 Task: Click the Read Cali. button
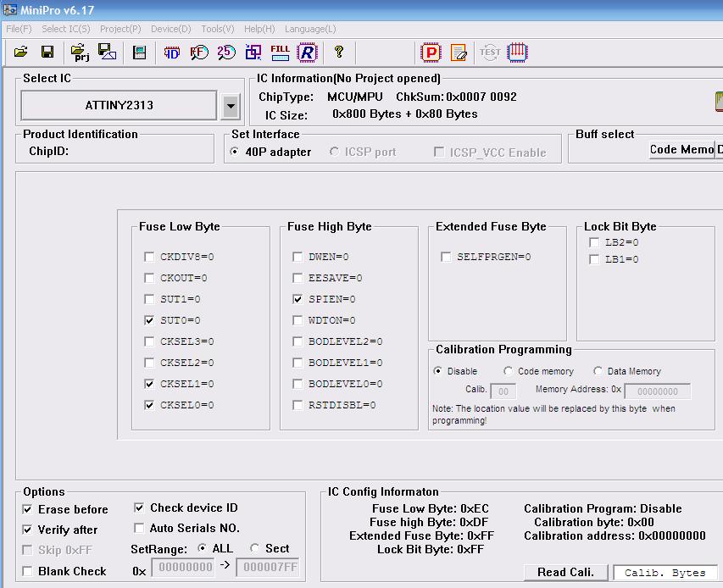tap(565, 573)
